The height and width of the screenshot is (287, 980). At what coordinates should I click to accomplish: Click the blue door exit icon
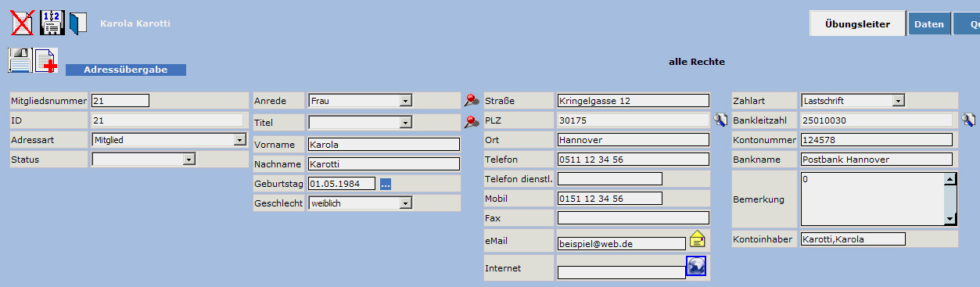(x=78, y=23)
